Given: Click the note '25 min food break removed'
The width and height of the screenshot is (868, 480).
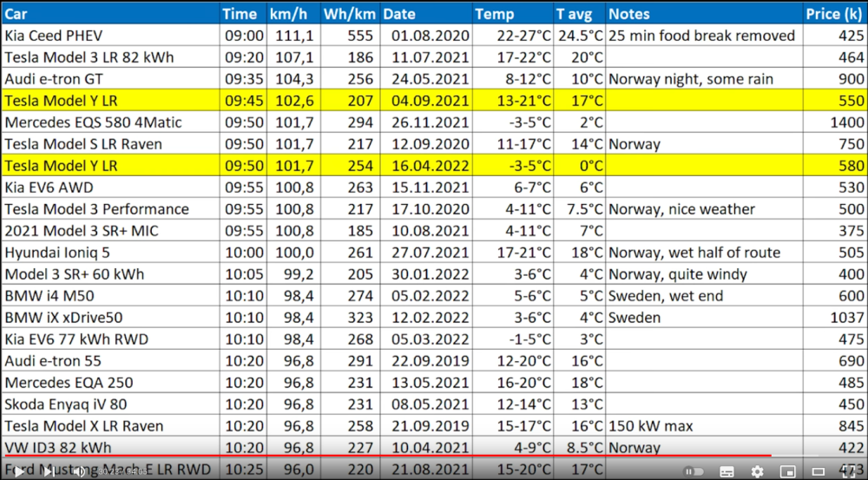Looking at the screenshot, I should [x=701, y=36].
